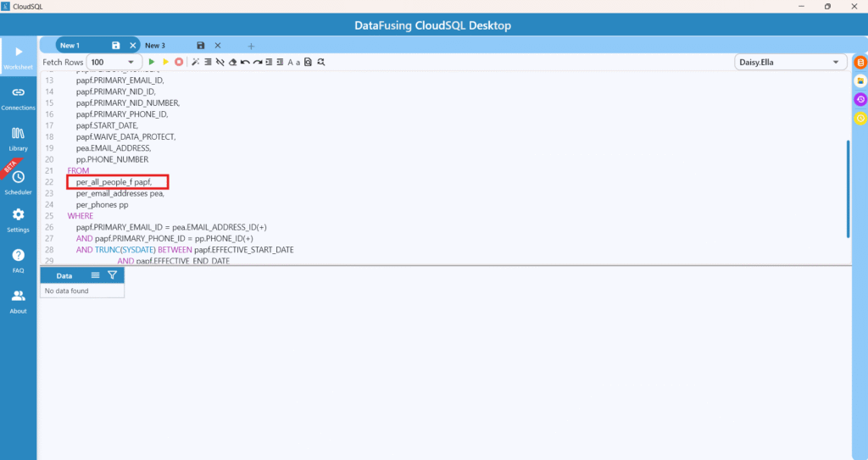Click the crossed-out link toolbar icon

click(220, 62)
